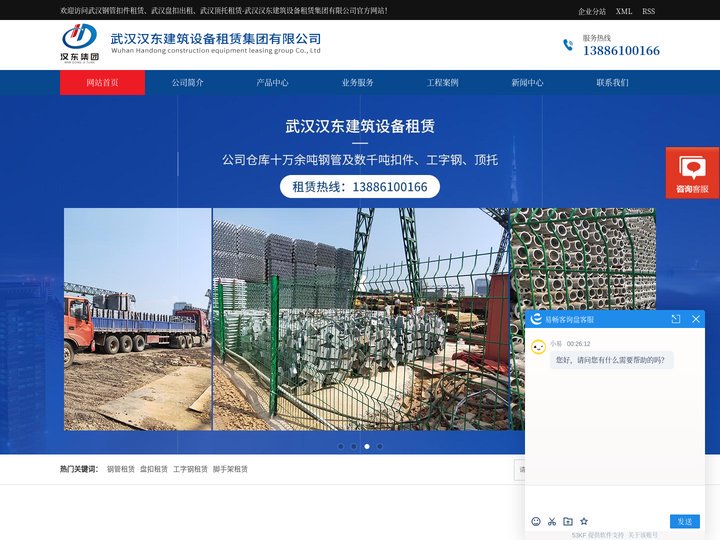Click the scissors screenshot icon in chat

tap(552, 521)
